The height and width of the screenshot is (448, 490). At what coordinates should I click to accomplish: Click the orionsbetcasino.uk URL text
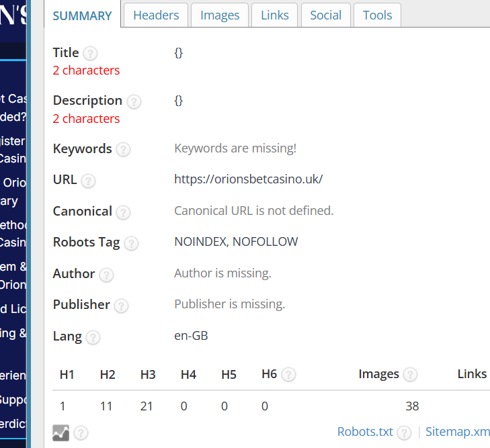click(248, 179)
